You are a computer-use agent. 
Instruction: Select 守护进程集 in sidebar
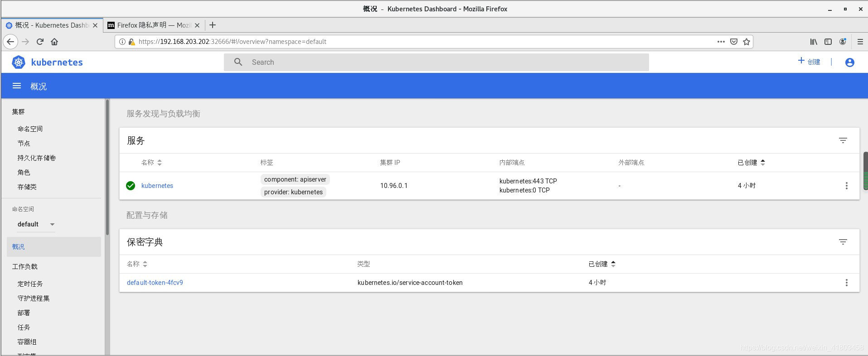pos(34,298)
